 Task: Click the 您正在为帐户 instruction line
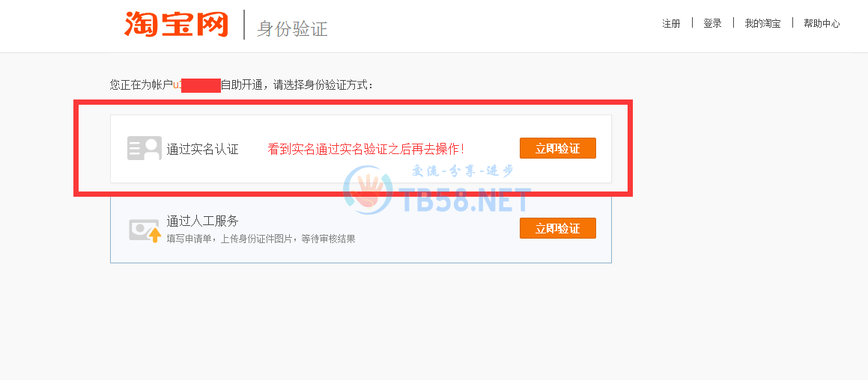pyautogui.click(x=242, y=85)
